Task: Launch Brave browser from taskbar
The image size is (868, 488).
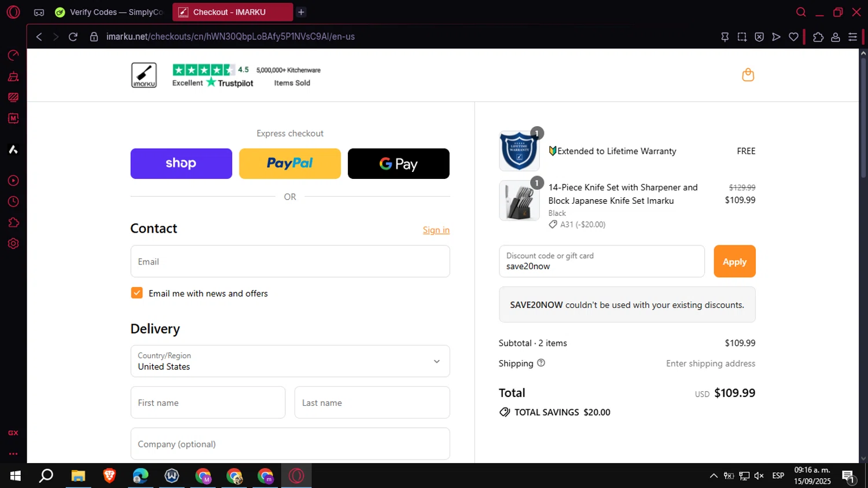Action: click(x=109, y=476)
